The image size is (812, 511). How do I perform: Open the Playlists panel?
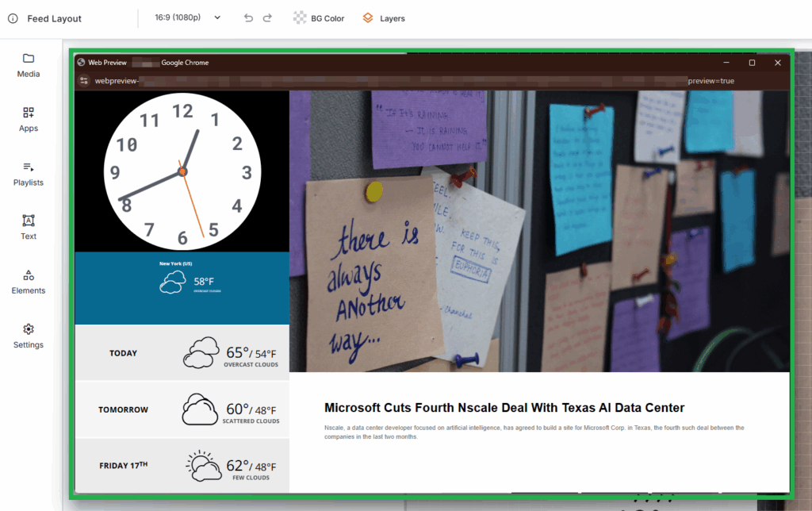click(x=29, y=174)
